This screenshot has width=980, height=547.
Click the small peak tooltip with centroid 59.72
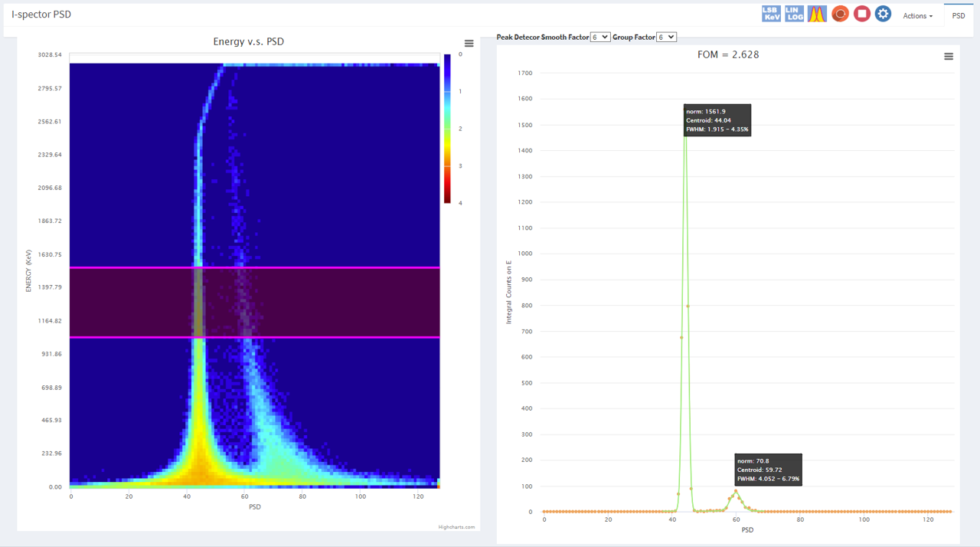[768, 470]
